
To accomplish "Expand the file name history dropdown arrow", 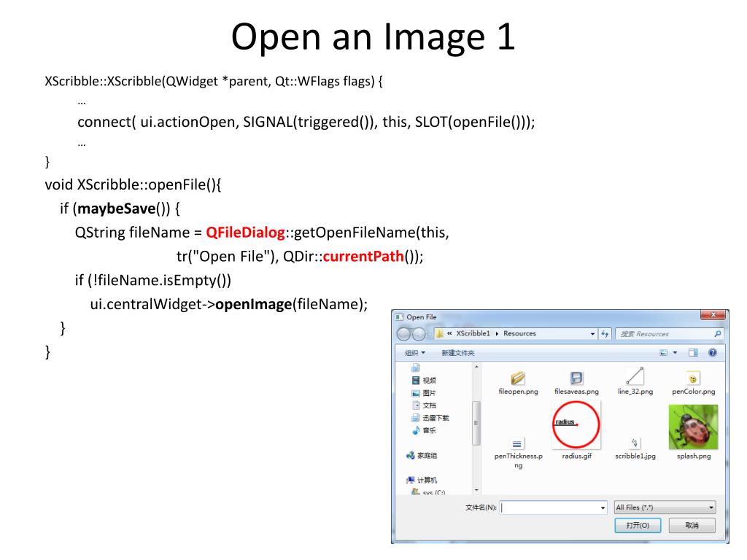I will (603, 507).
